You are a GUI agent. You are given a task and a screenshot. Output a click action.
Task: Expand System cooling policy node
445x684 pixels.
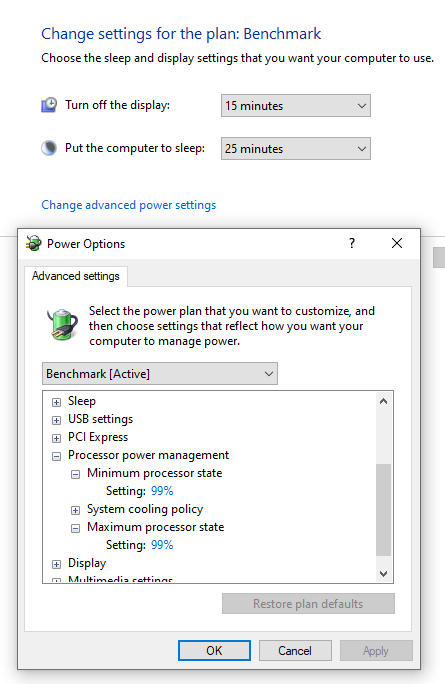[x=75, y=510]
